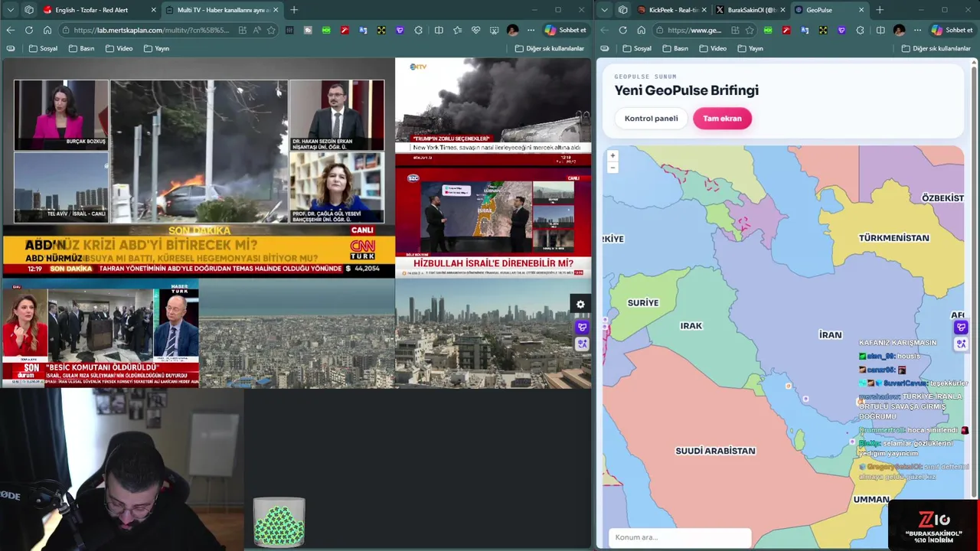The image size is (980, 551).
Task: Open new tab in left browser window
Action: (x=294, y=10)
